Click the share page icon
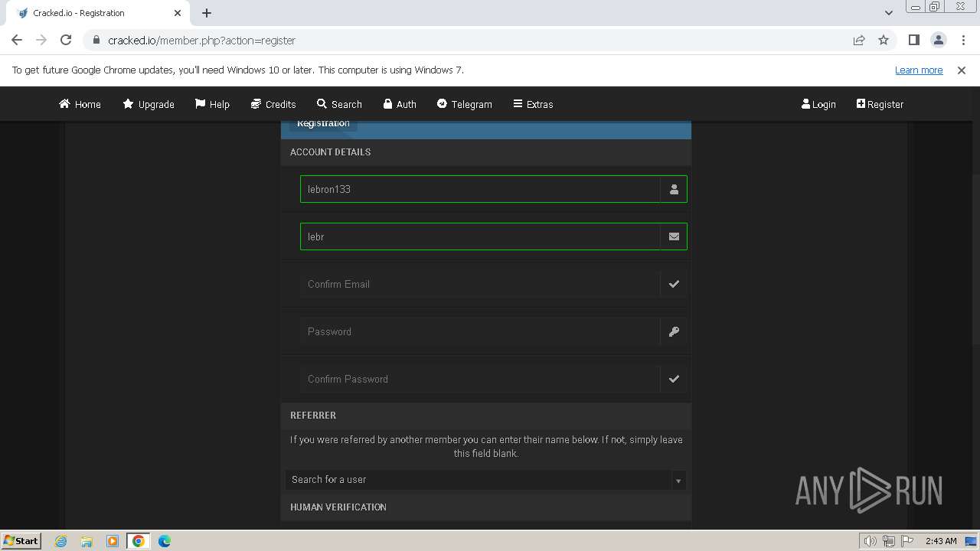980x551 pixels. tap(859, 40)
